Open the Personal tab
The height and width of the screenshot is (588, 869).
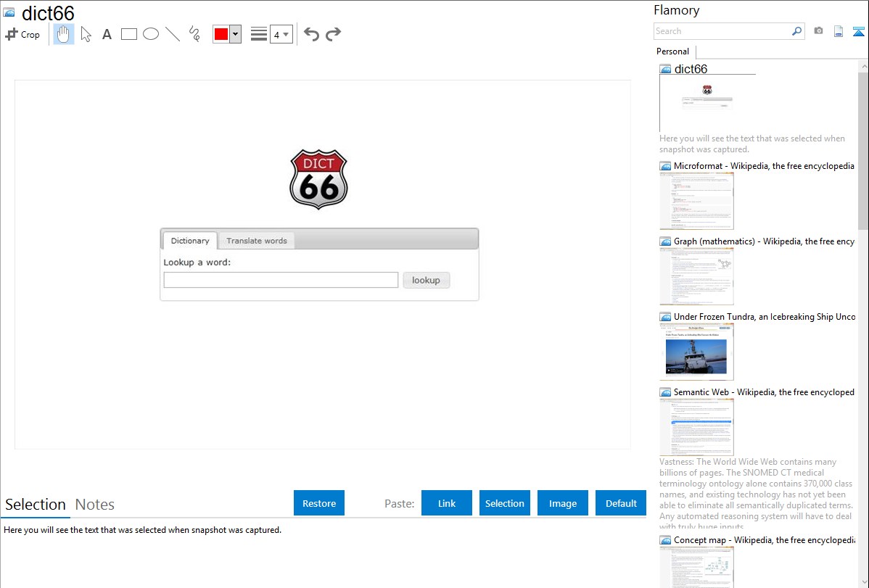pos(673,51)
